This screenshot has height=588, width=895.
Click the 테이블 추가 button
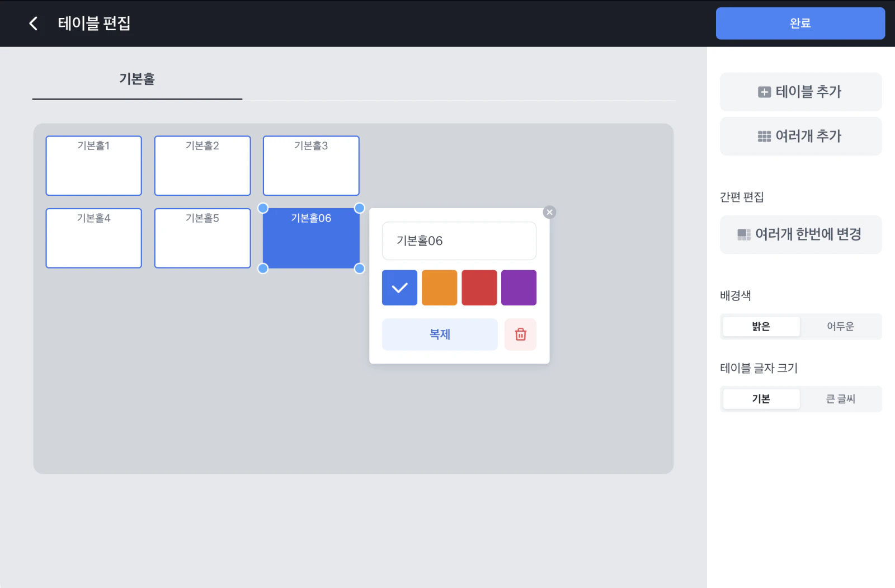click(800, 92)
